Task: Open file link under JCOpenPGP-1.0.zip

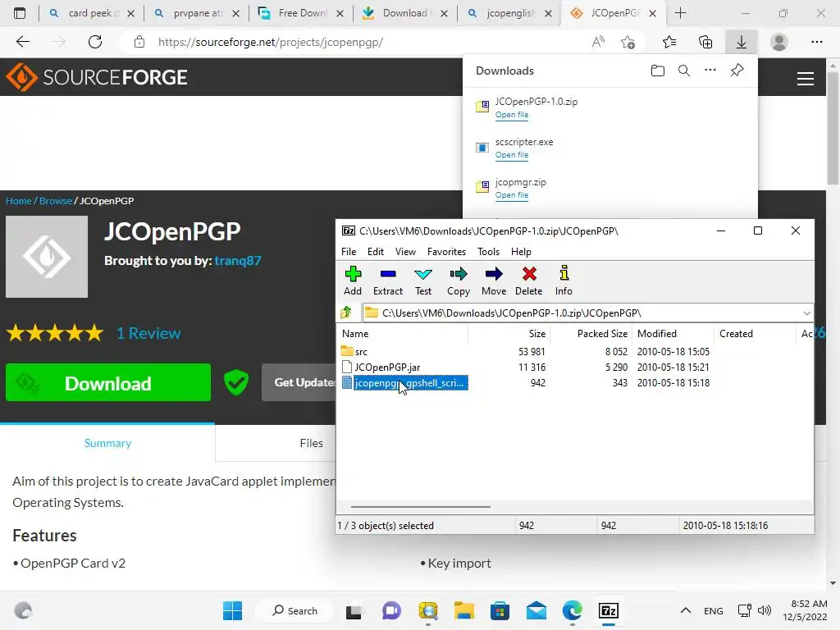Action: [512, 115]
